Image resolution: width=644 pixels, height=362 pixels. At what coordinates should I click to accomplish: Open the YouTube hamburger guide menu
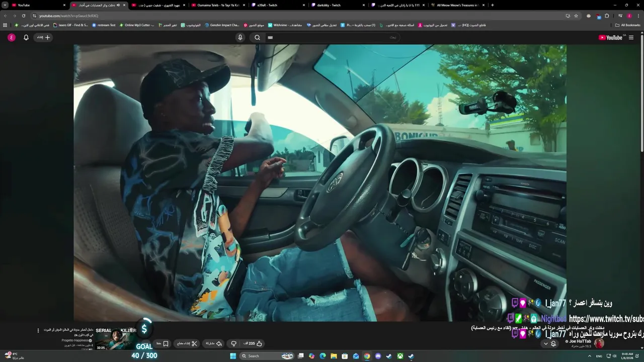click(631, 37)
